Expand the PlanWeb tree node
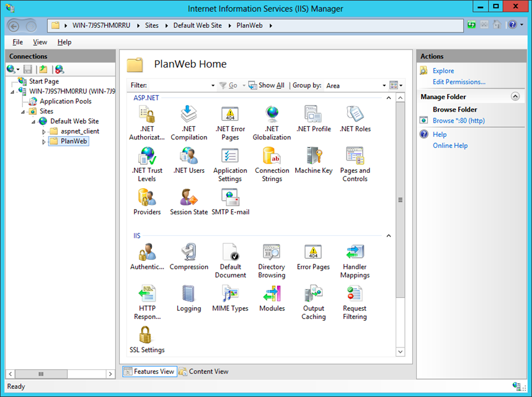 44,142
